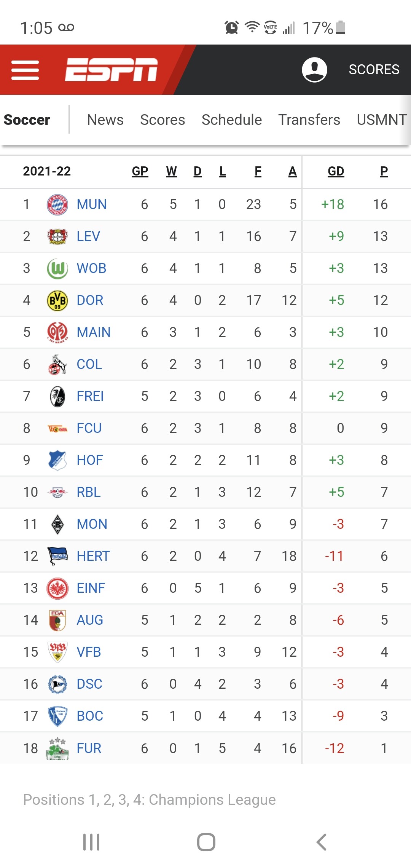Go to the Transfers tab
Image resolution: width=411 pixels, height=868 pixels.
pyautogui.click(x=309, y=120)
